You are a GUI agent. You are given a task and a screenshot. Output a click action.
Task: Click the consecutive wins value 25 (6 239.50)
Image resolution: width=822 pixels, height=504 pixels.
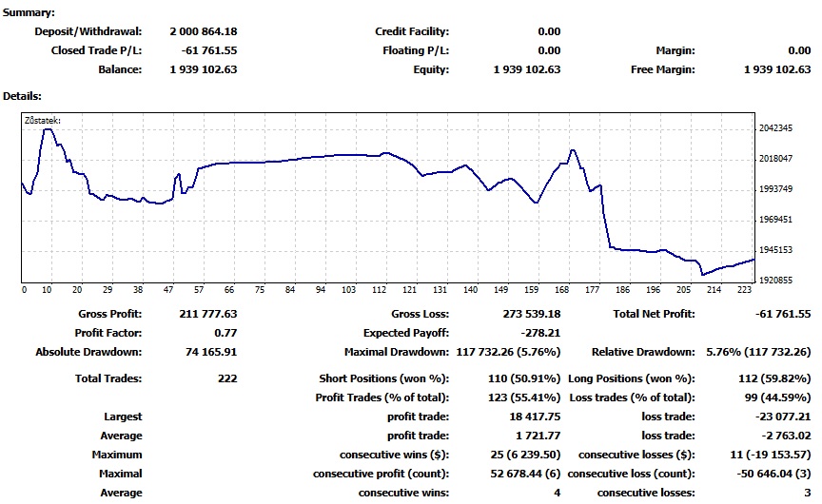click(525, 455)
